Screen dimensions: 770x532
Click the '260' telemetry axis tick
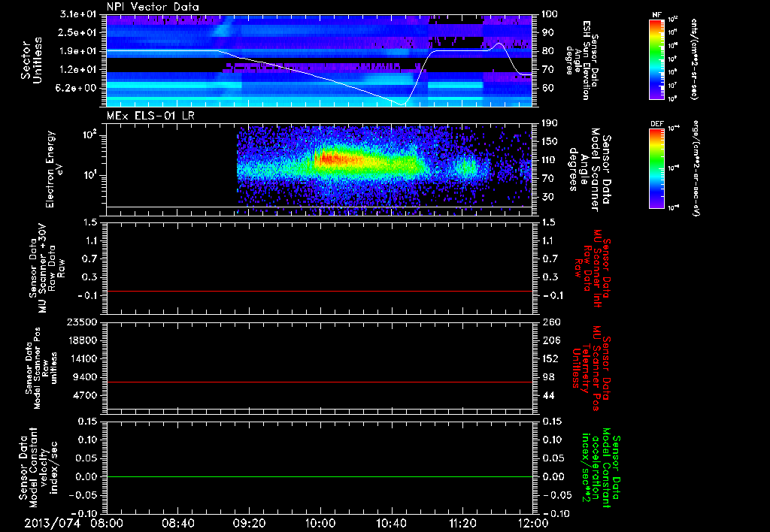[550, 322]
